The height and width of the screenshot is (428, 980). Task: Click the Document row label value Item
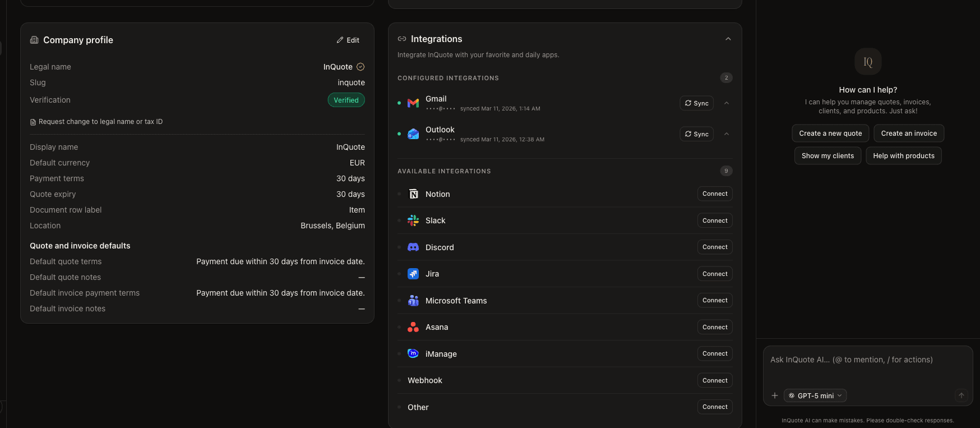(x=357, y=210)
